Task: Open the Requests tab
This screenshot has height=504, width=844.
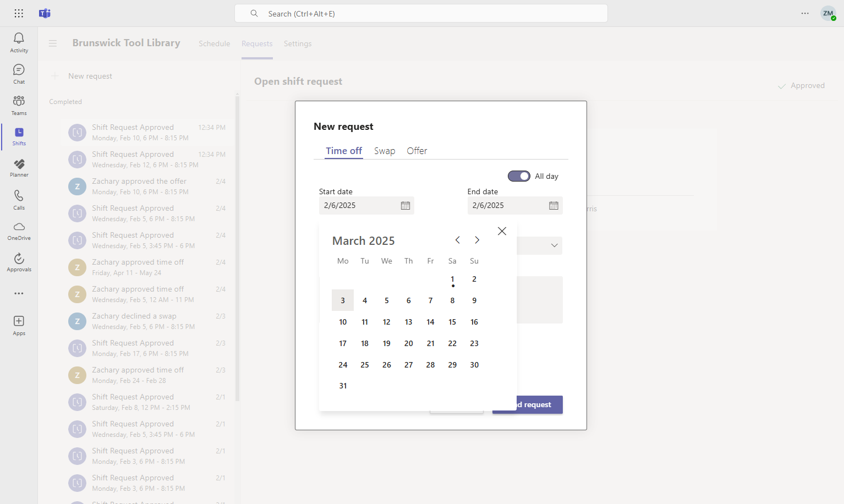Action: (x=257, y=43)
